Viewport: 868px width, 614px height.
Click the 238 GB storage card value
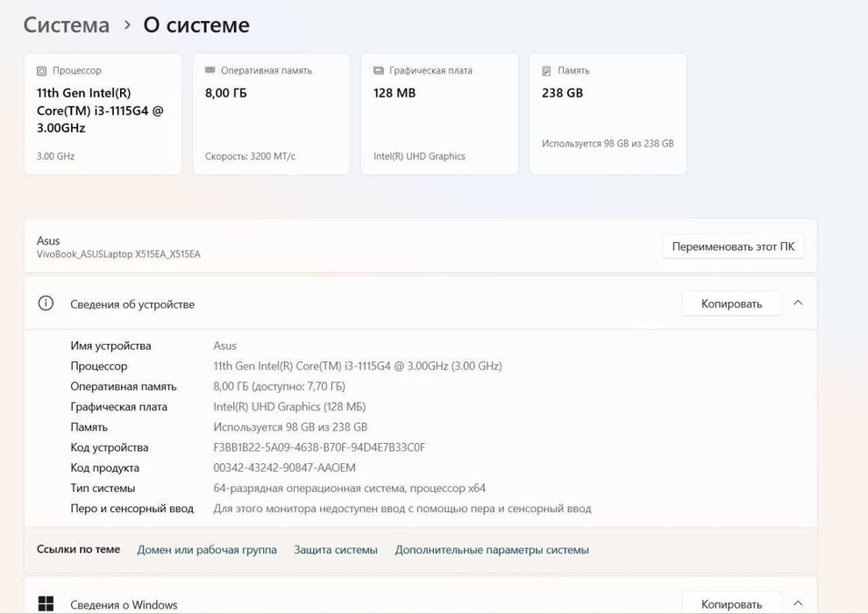pos(562,93)
